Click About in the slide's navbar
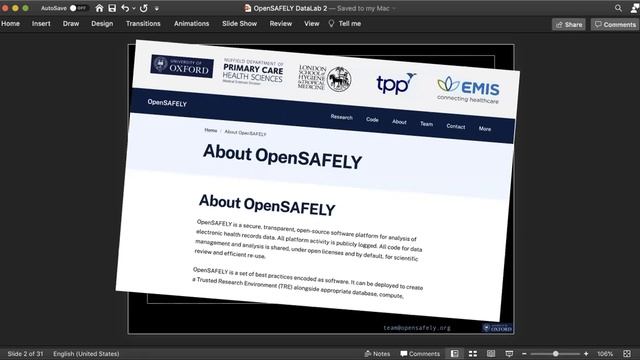 (399, 122)
